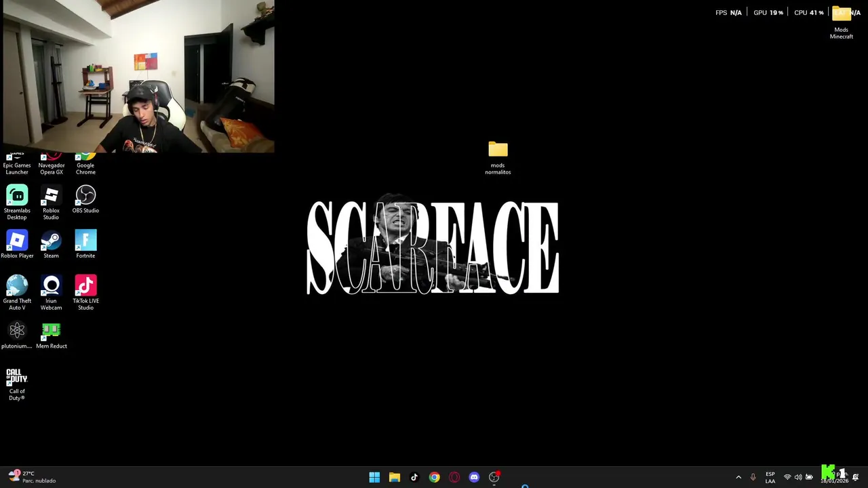Open Discord from the taskbar
Screen dimensions: 868x488
point(474,477)
